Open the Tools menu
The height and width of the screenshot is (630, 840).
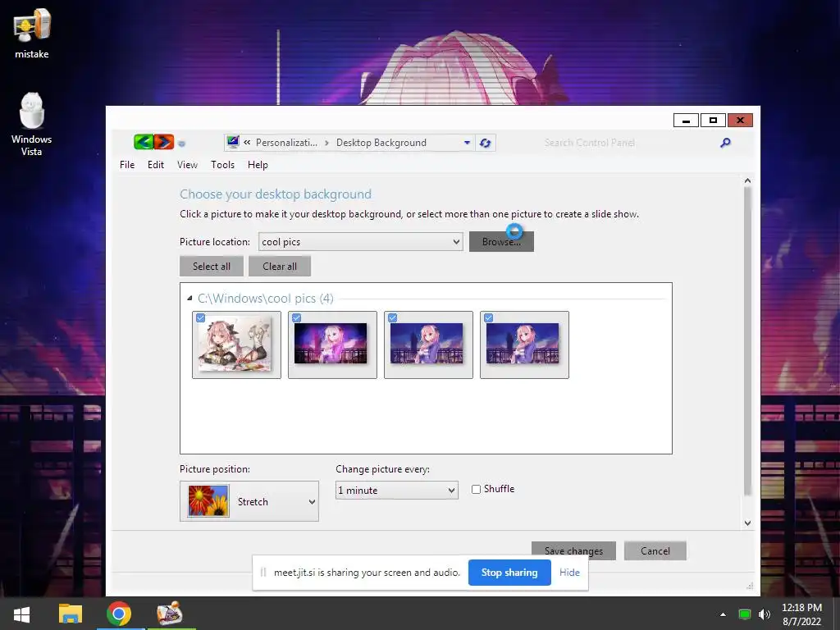coord(223,164)
